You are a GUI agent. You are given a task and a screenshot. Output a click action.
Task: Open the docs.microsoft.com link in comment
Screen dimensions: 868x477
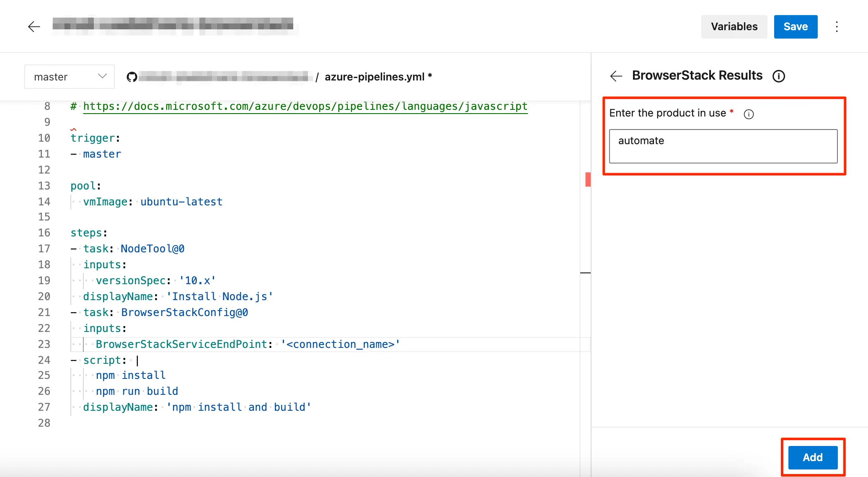click(305, 106)
